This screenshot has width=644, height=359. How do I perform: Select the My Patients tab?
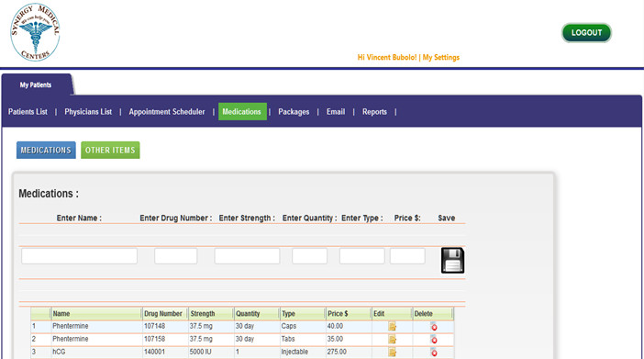tap(36, 85)
